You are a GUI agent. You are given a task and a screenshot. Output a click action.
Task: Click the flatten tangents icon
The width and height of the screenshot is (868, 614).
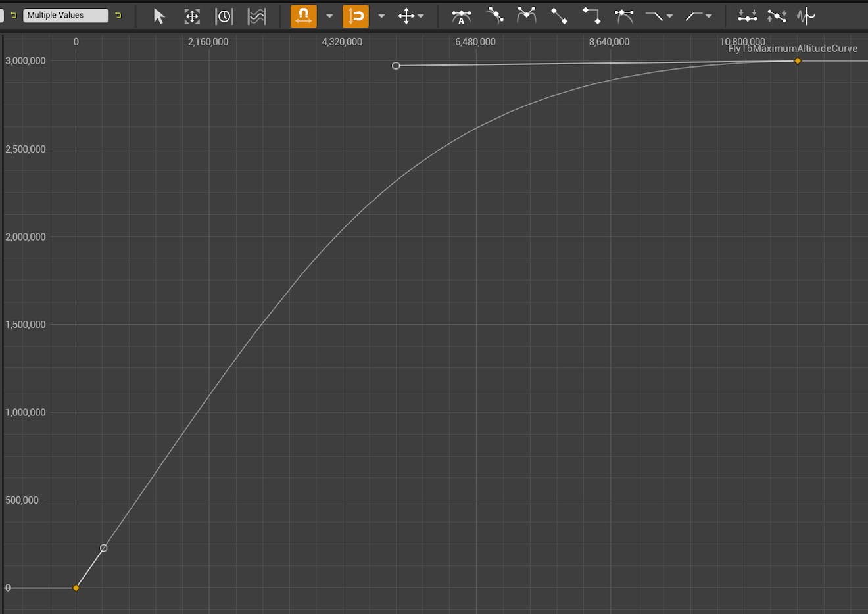click(747, 16)
